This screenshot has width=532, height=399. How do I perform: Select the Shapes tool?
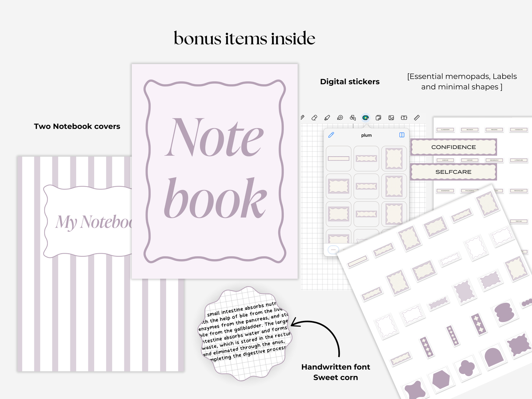click(353, 118)
